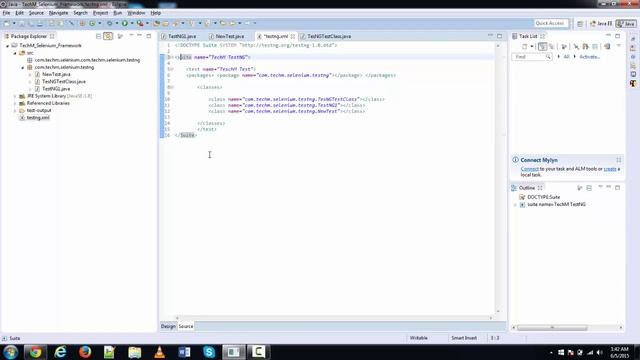Click the Print toolbar icon
The height and width of the screenshot is (360, 640).
40,24
